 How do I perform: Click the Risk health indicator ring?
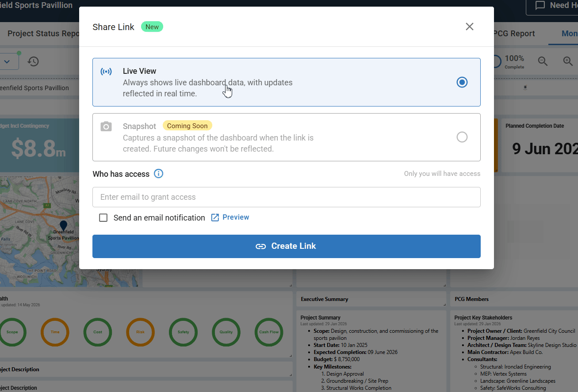coord(140,332)
